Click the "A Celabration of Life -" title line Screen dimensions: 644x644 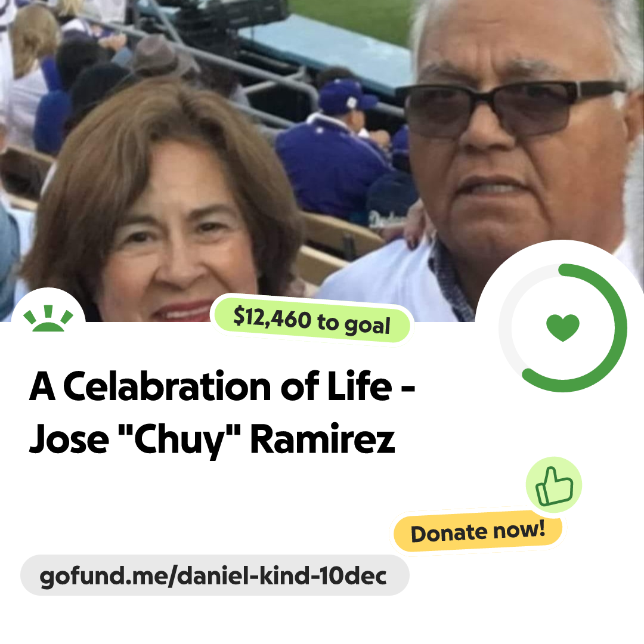pos(222,386)
